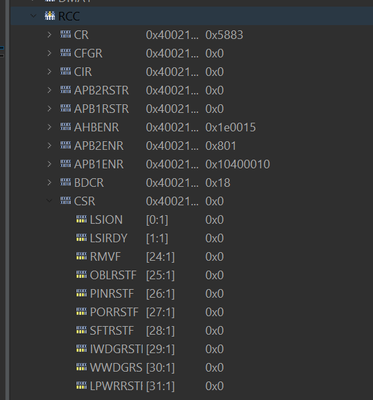Click APB1ENR value 0x10400010

point(237,164)
